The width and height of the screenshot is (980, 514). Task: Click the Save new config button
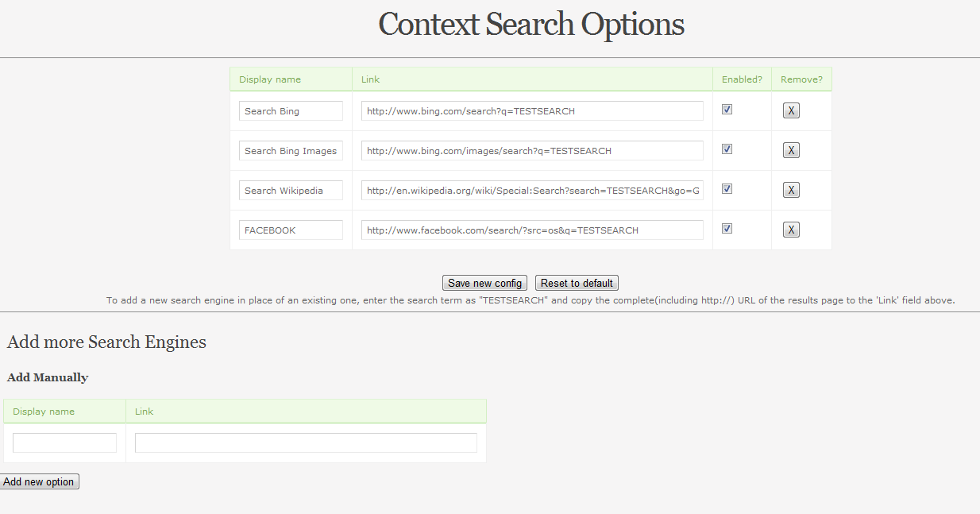tap(484, 283)
